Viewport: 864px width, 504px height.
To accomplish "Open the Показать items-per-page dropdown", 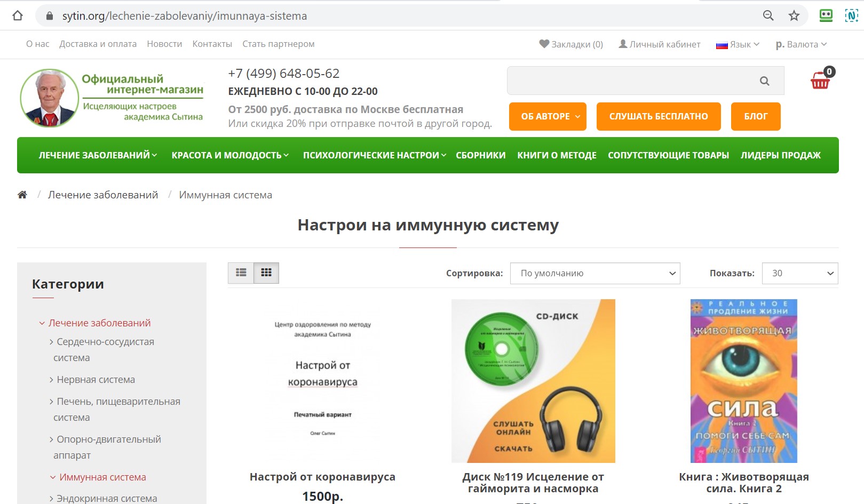I will pyautogui.click(x=800, y=273).
